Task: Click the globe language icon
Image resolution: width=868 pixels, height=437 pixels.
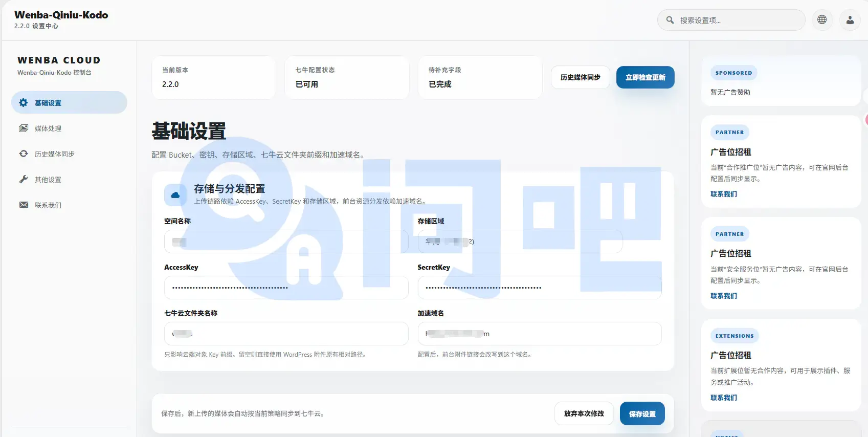Action: [x=822, y=20]
